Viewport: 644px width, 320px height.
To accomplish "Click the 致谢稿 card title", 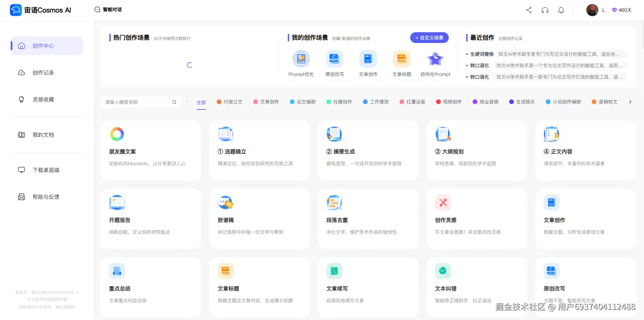I will tap(226, 220).
